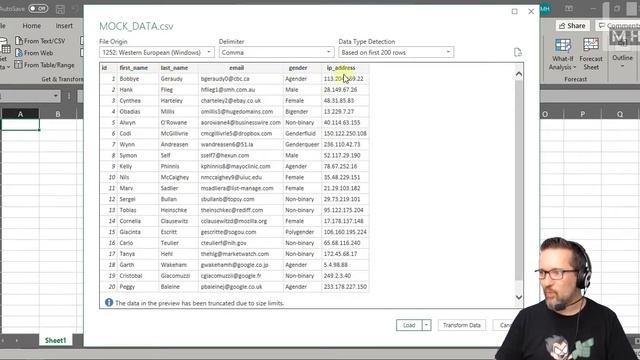Screen dimensions: 640x360
Task: Click column P header in worksheet
Action: click(582, 114)
